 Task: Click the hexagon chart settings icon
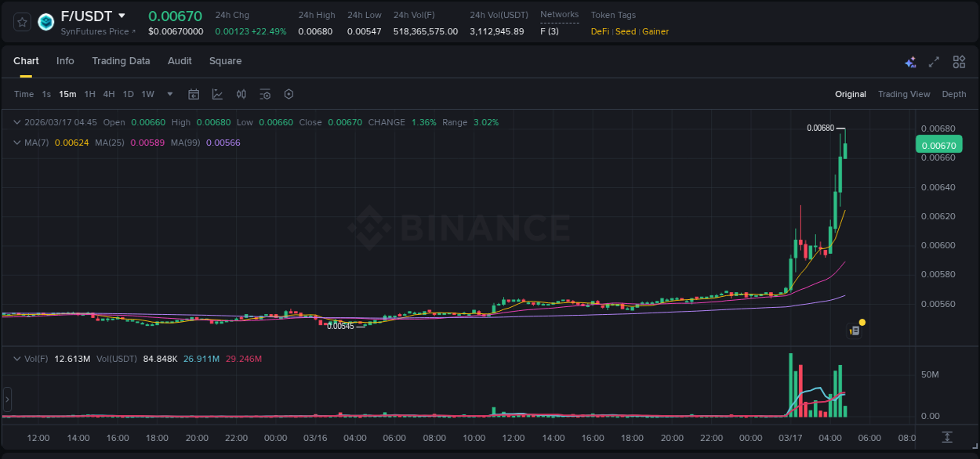click(x=289, y=94)
